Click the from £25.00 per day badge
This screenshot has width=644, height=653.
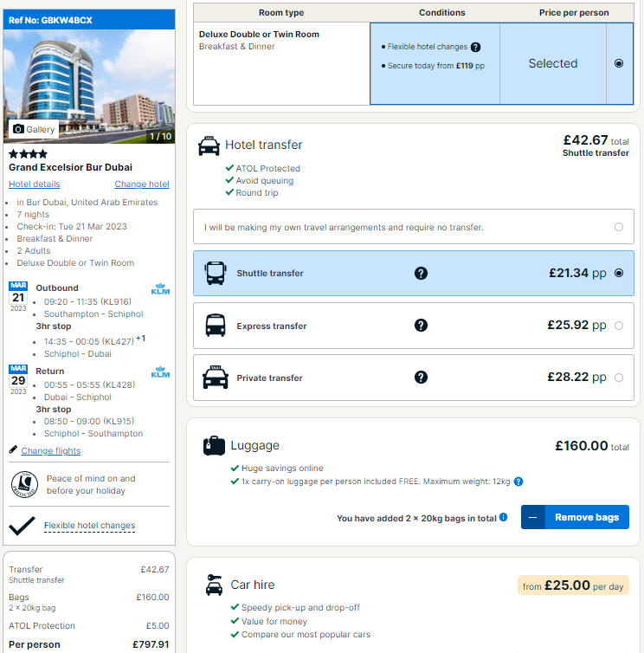pos(573,585)
